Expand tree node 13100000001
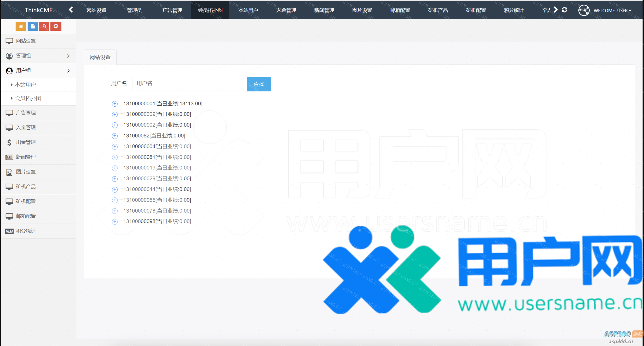This screenshot has height=346, width=644. click(x=115, y=104)
